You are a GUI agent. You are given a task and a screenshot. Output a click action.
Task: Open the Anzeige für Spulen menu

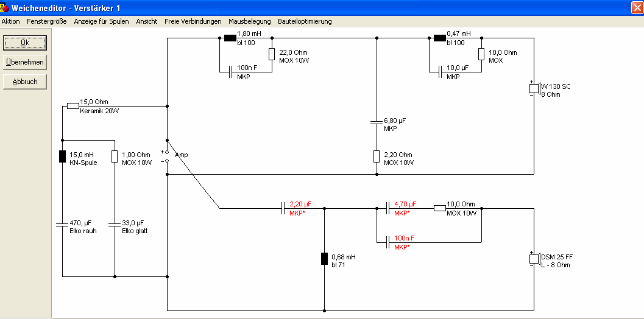coord(102,21)
